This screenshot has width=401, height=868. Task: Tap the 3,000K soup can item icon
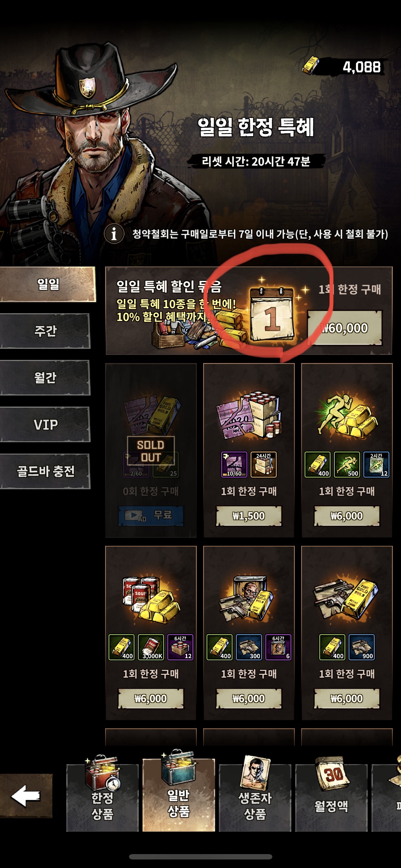click(x=151, y=647)
